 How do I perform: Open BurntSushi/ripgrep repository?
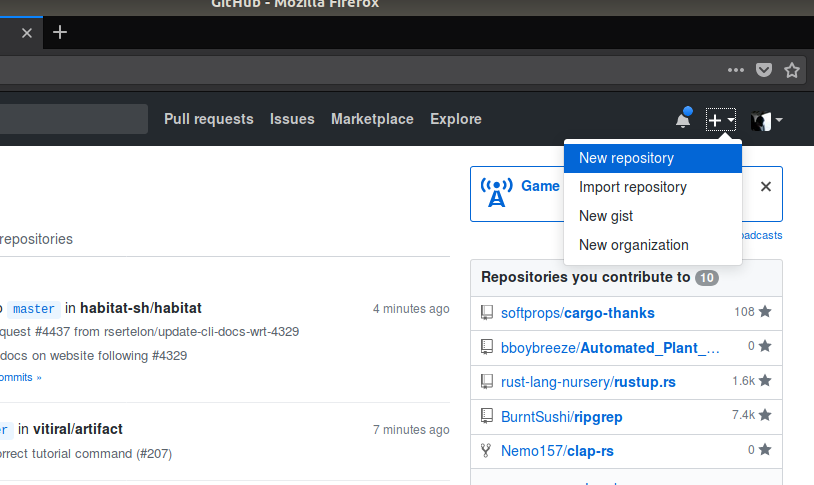[x=562, y=417]
